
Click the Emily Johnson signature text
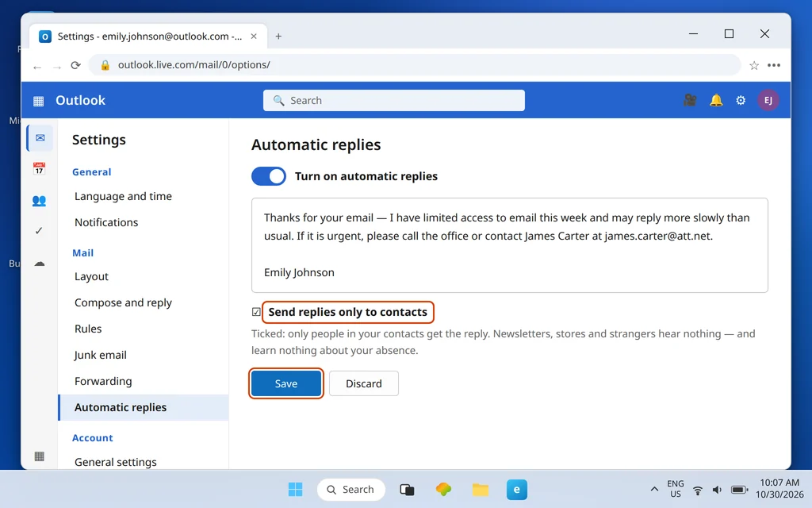point(299,273)
